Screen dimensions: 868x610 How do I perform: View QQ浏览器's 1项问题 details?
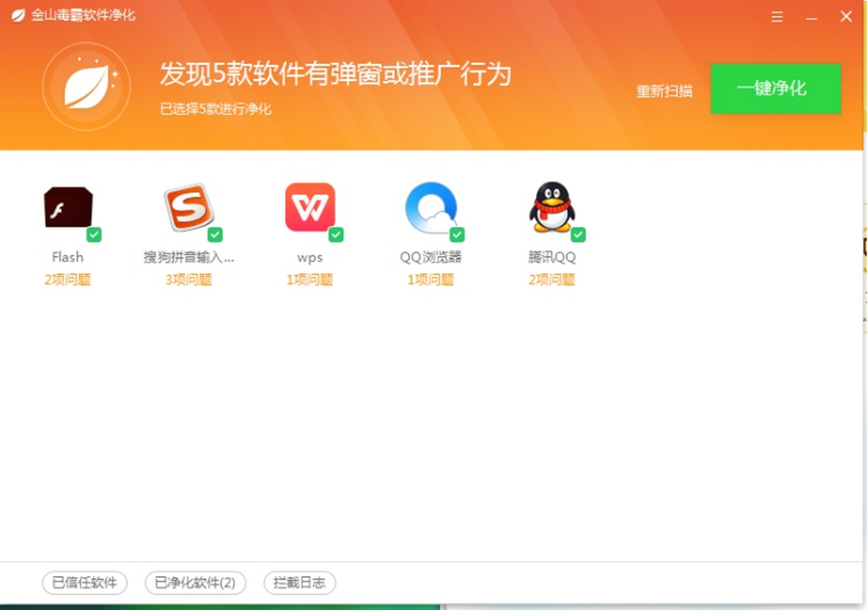click(430, 280)
